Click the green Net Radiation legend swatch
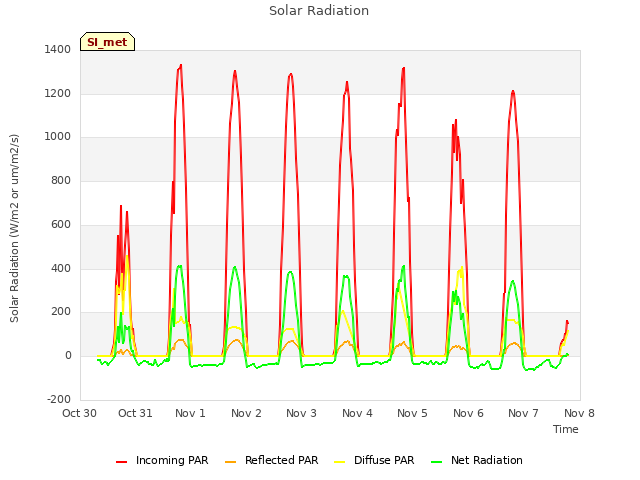Image resolution: width=640 pixels, height=480 pixels. click(436, 462)
